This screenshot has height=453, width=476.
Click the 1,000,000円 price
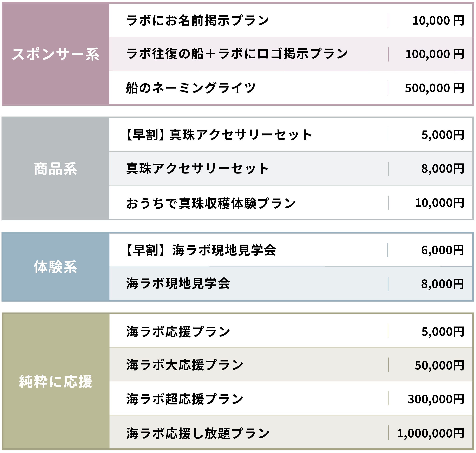[430, 433]
